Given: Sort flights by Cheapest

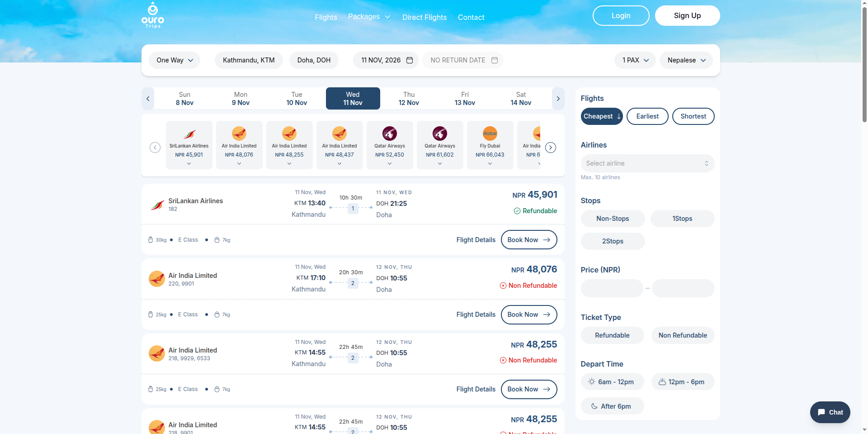Looking at the screenshot, I should pyautogui.click(x=602, y=116).
